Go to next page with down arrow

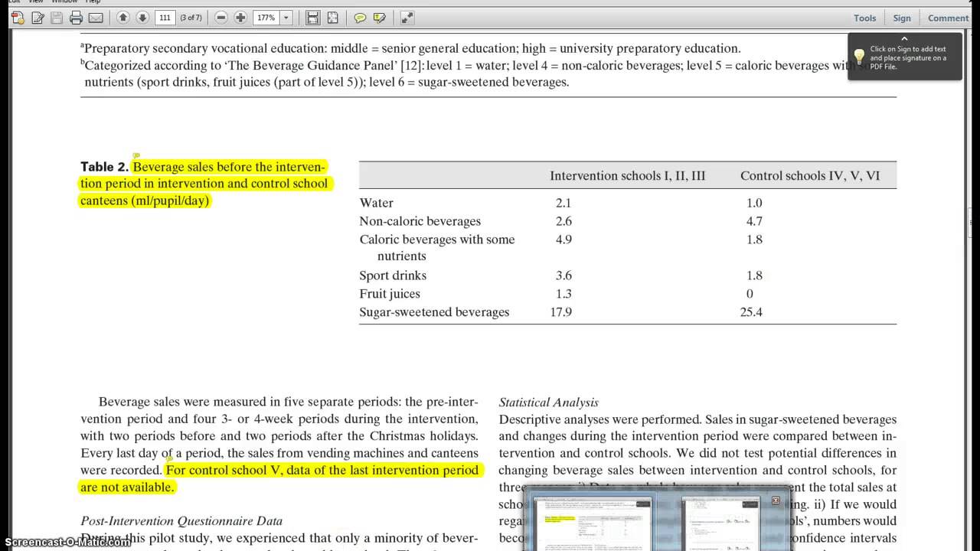(142, 18)
